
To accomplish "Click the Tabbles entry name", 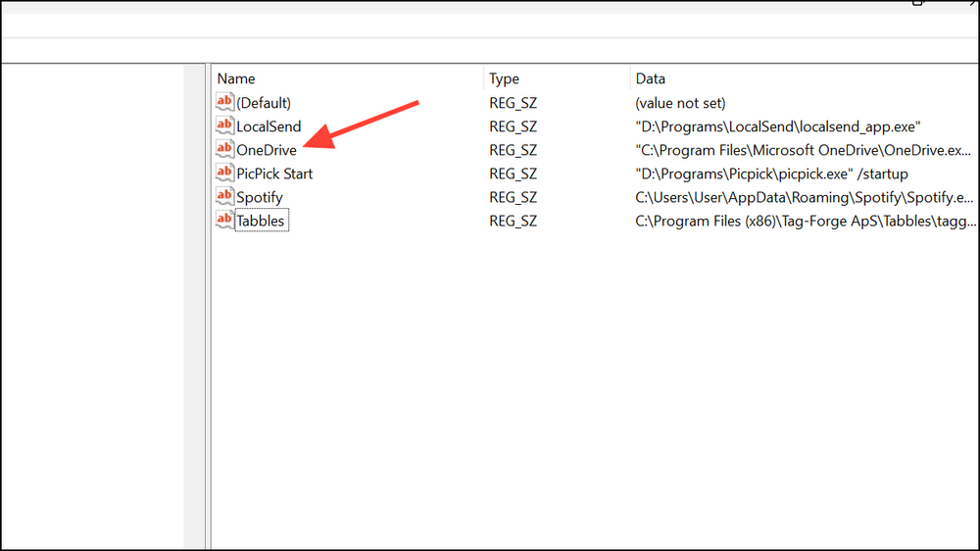I will click(260, 221).
